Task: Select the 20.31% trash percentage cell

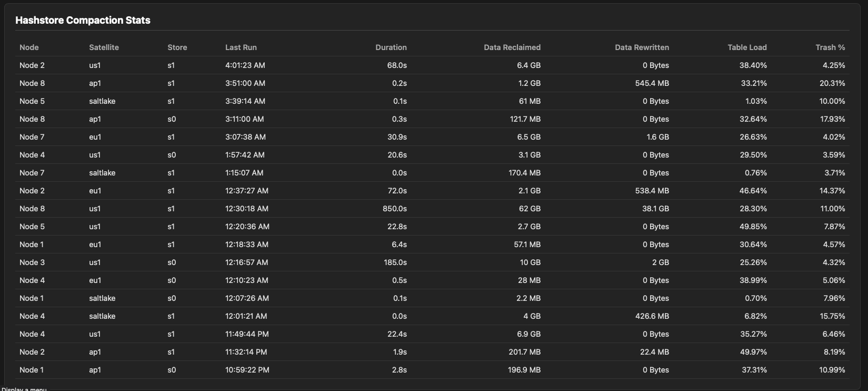Action: point(832,83)
